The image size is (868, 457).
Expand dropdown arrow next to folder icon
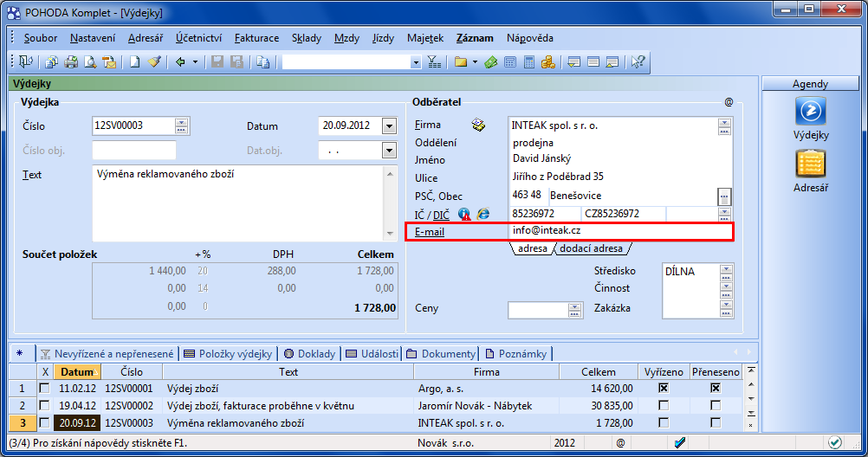point(475,62)
